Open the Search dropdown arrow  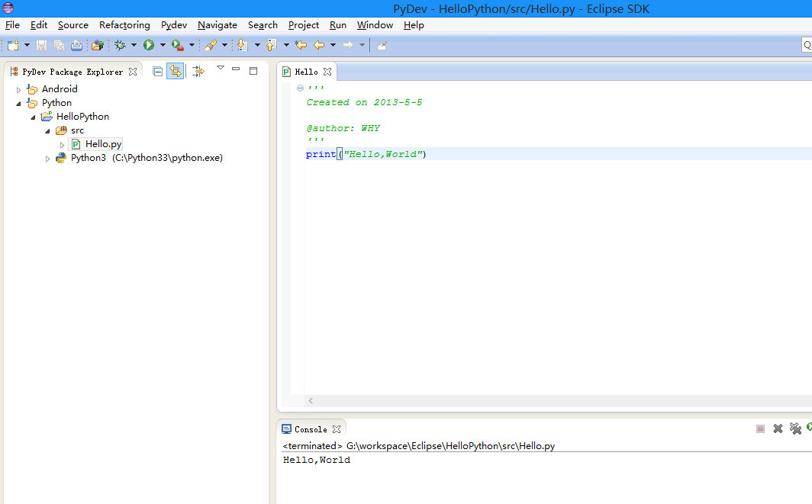[224, 46]
